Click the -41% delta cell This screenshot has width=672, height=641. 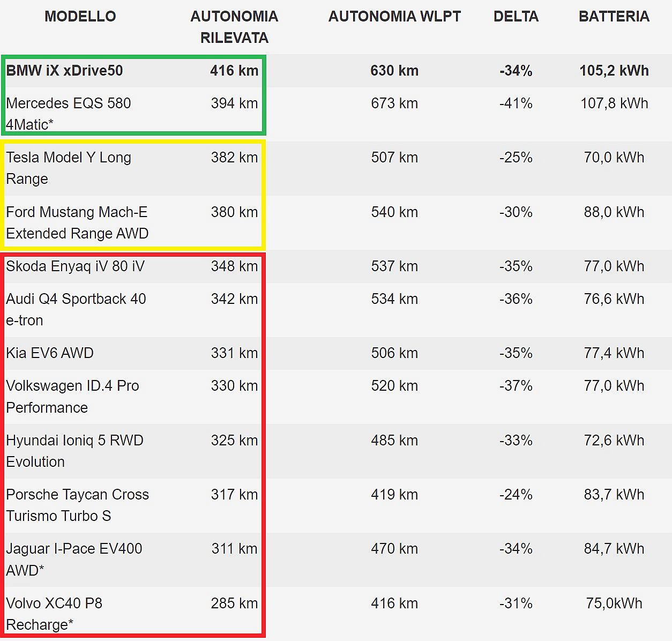tap(516, 103)
